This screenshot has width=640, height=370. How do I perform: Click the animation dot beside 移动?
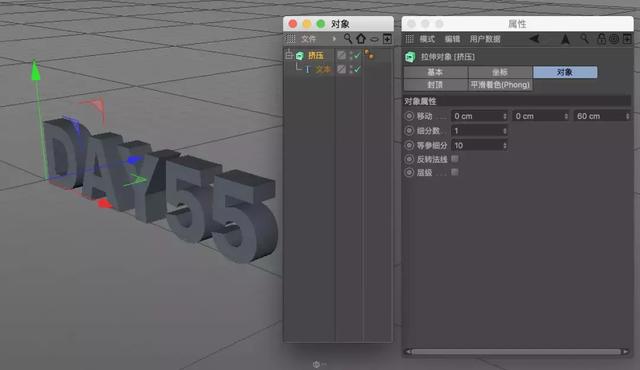409,116
